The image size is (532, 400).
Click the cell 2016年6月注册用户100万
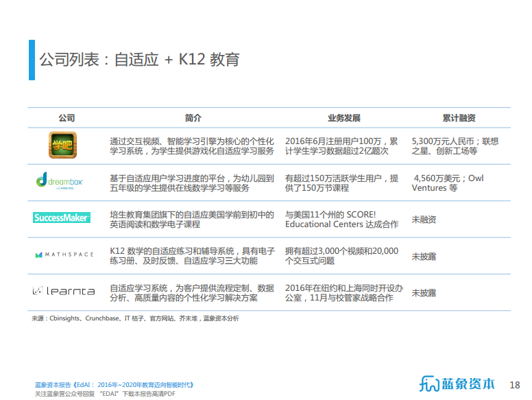[x=341, y=146]
